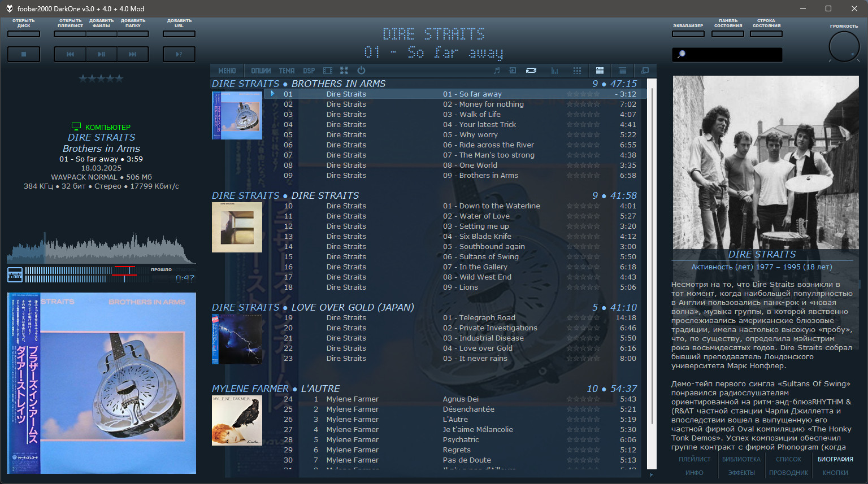The image size is (868, 484).
Task: Click the grid dots view icon
Action: click(x=577, y=71)
